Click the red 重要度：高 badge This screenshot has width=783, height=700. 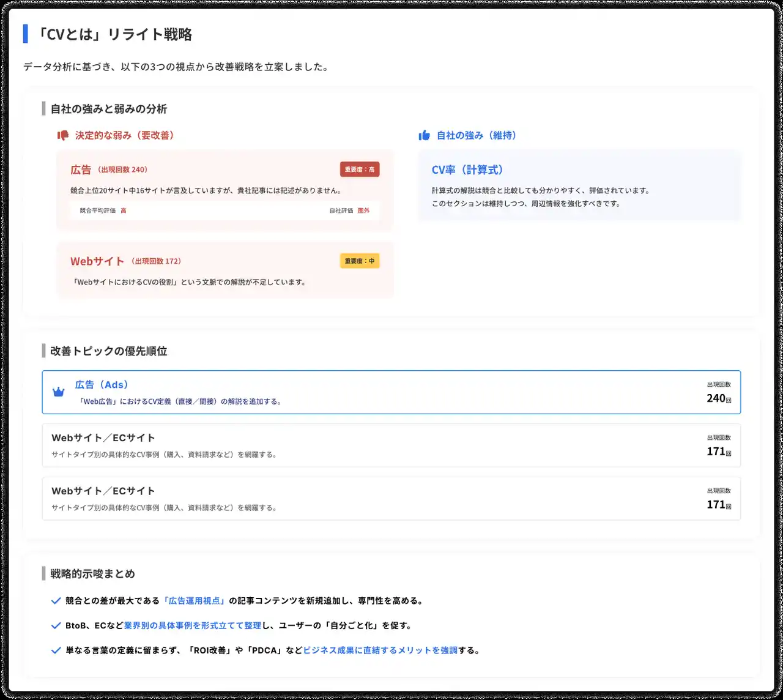(360, 169)
